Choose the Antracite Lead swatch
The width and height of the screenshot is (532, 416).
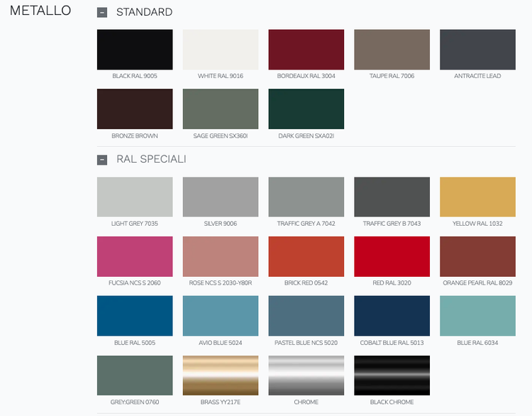(x=477, y=50)
